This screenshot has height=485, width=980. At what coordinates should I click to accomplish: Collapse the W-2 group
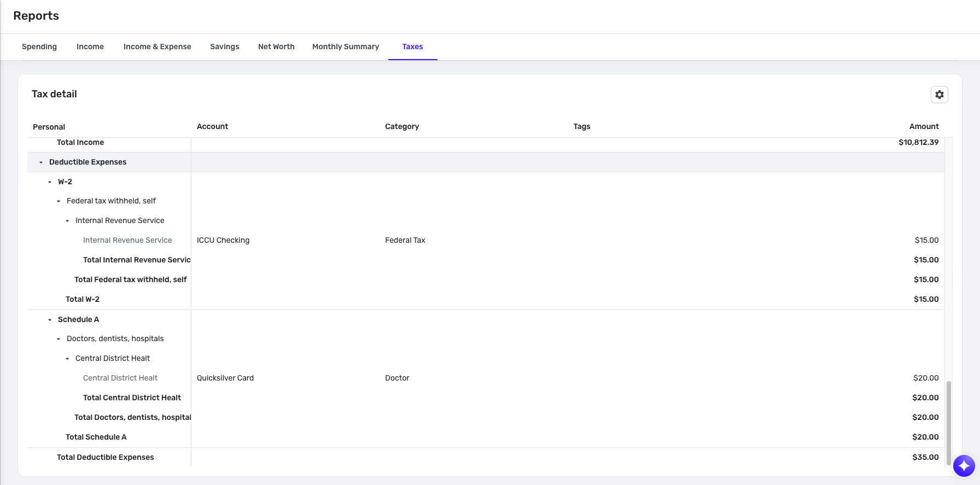point(50,182)
